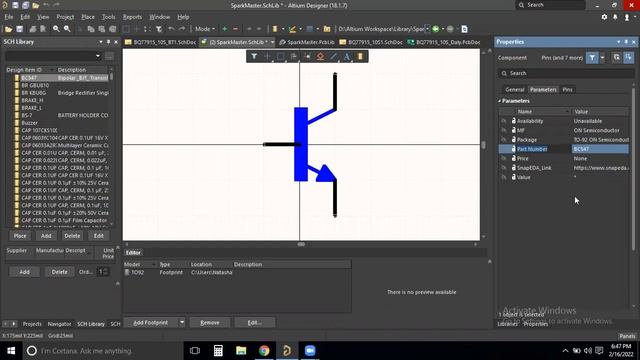640x360 pixels.
Task: Click the green plus add part icon
Action: pyautogui.click(x=224, y=29)
